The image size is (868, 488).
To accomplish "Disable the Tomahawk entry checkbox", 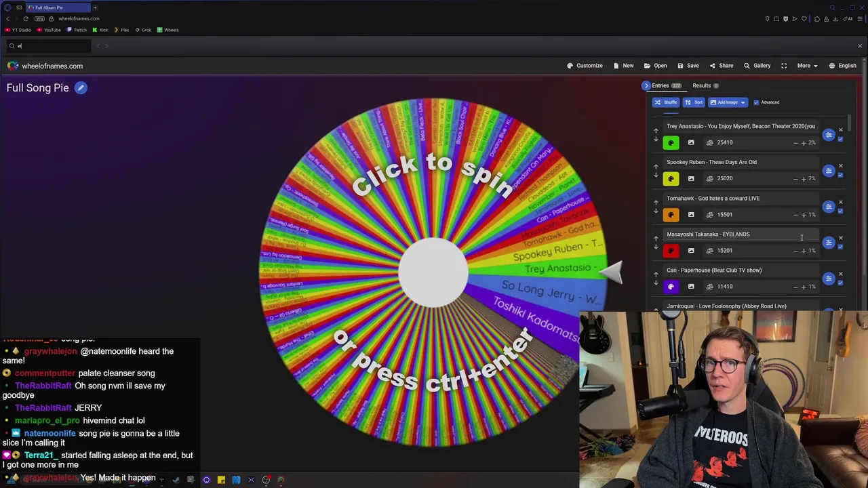I will pyautogui.click(x=840, y=211).
